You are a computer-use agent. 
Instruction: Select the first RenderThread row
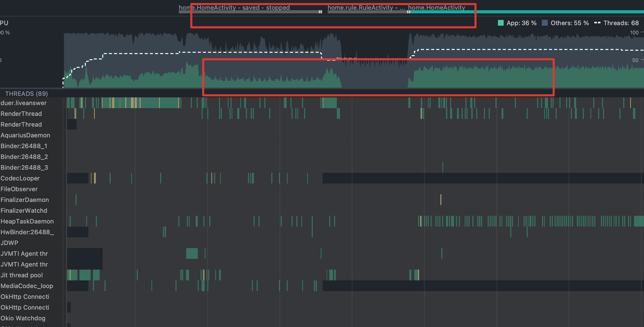pos(22,114)
